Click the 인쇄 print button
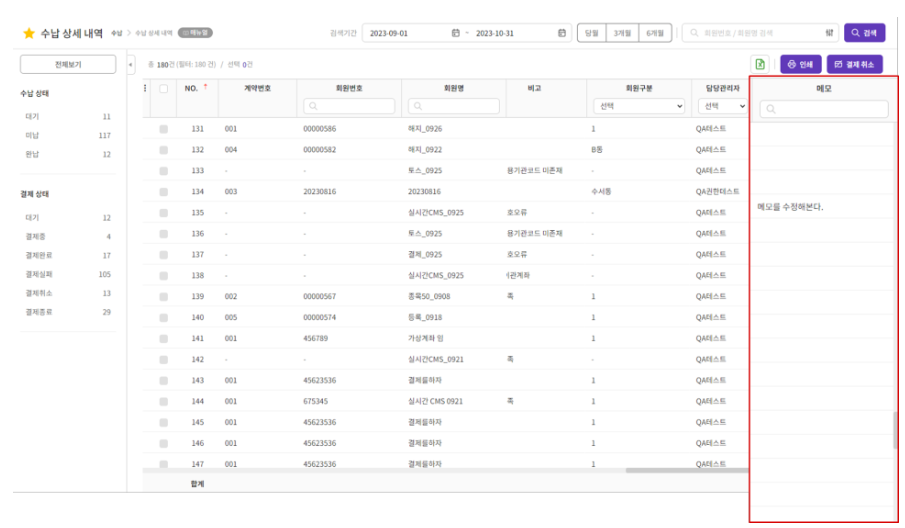Viewport: 905px width, 528px height. (801, 64)
